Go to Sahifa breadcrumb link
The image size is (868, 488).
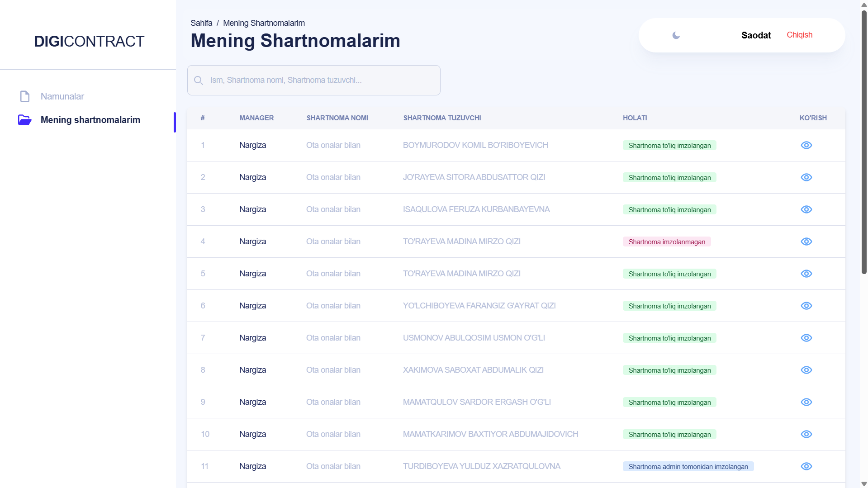tap(201, 23)
